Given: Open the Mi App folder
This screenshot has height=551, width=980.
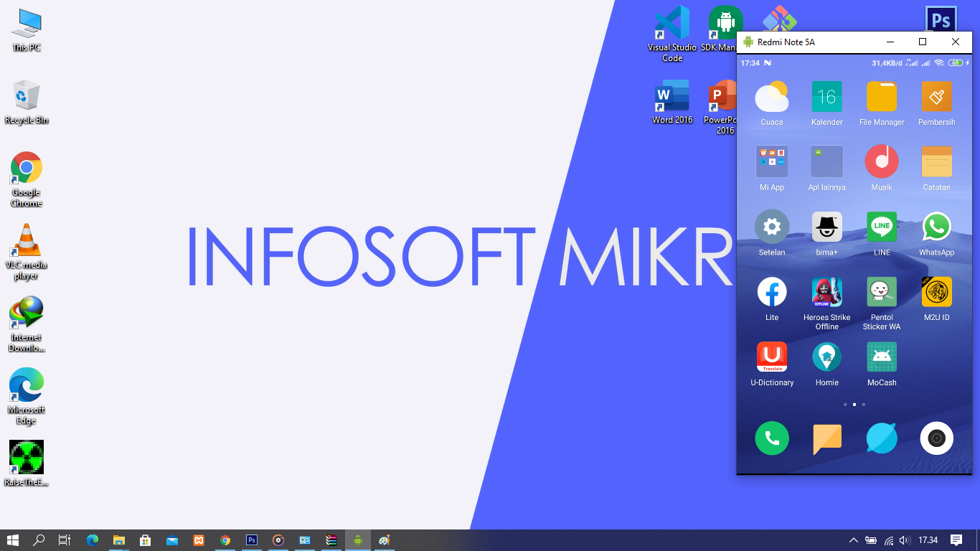Looking at the screenshot, I should 772,161.
